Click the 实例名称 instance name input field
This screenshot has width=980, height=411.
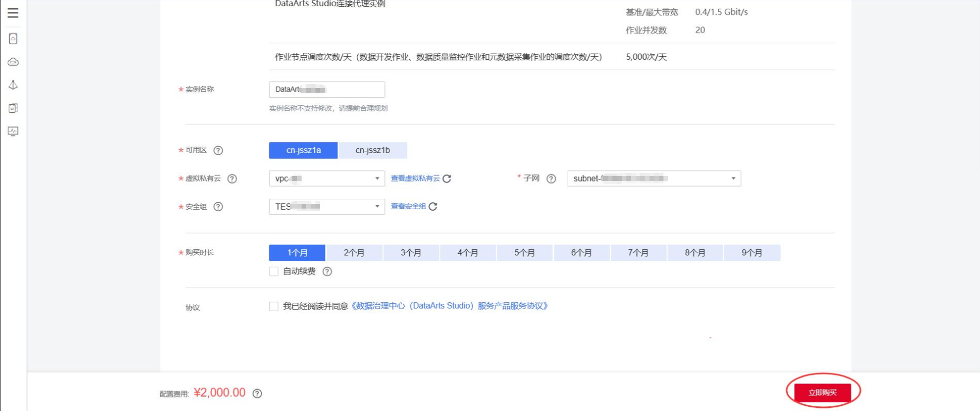326,90
